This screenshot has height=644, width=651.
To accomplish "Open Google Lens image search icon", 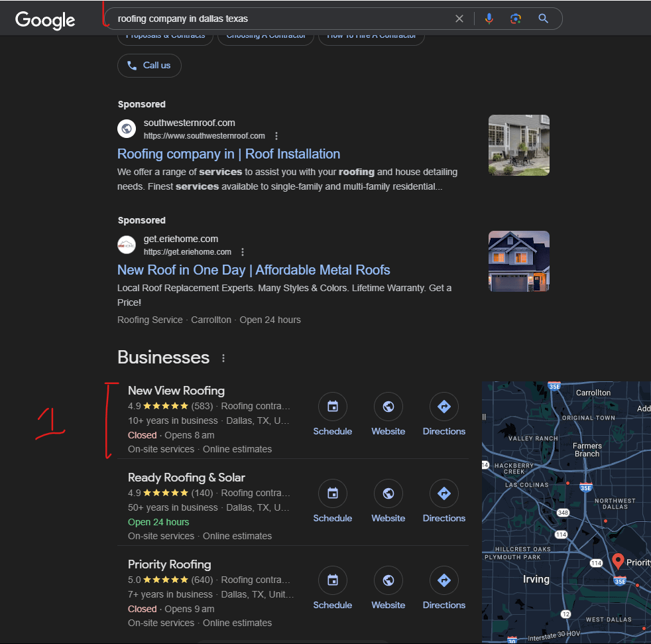I will pos(516,19).
